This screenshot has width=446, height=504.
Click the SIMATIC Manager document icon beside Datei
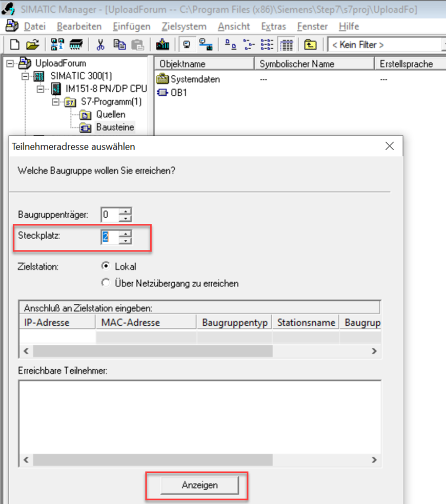[x=12, y=26]
